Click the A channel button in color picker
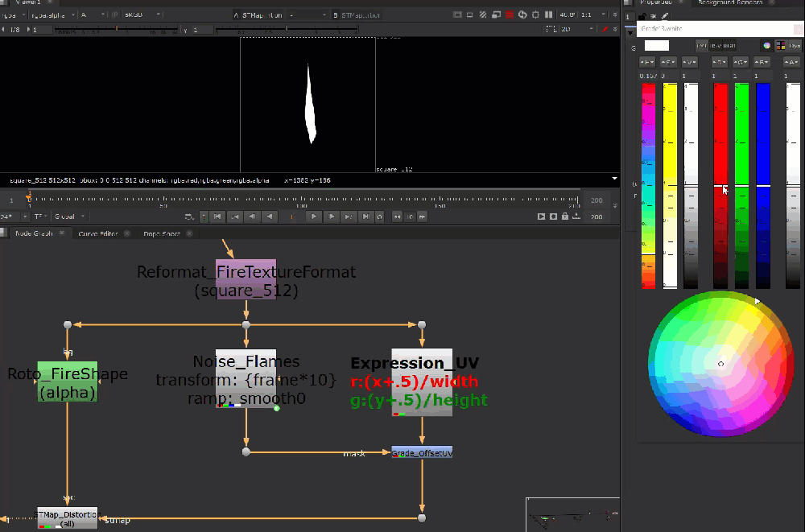805x532 pixels. pyautogui.click(x=792, y=61)
